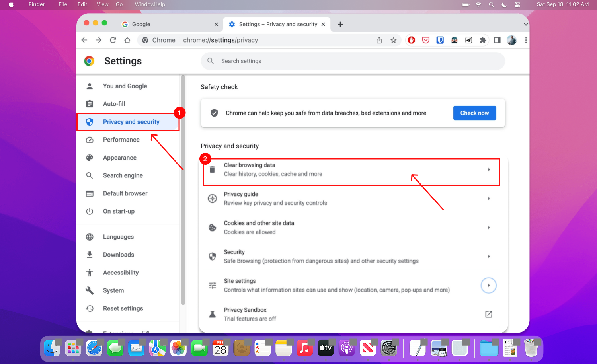Click the Bitwarden shield extension icon
The width and height of the screenshot is (597, 364).
point(440,40)
